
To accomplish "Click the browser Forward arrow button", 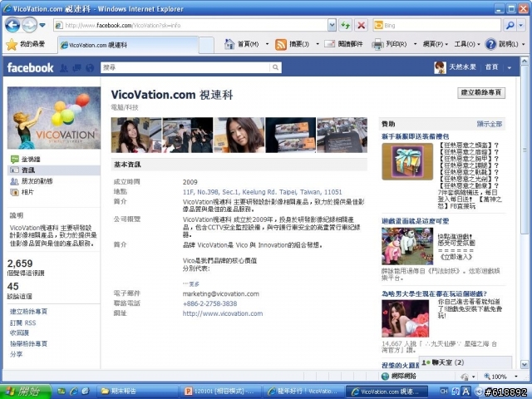I will point(30,25).
